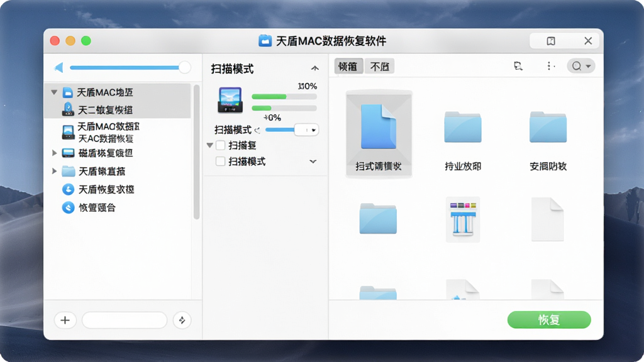The image size is (644, 362).
Task: Select the highlighted blue document file
Action: [x=379, y=134]
